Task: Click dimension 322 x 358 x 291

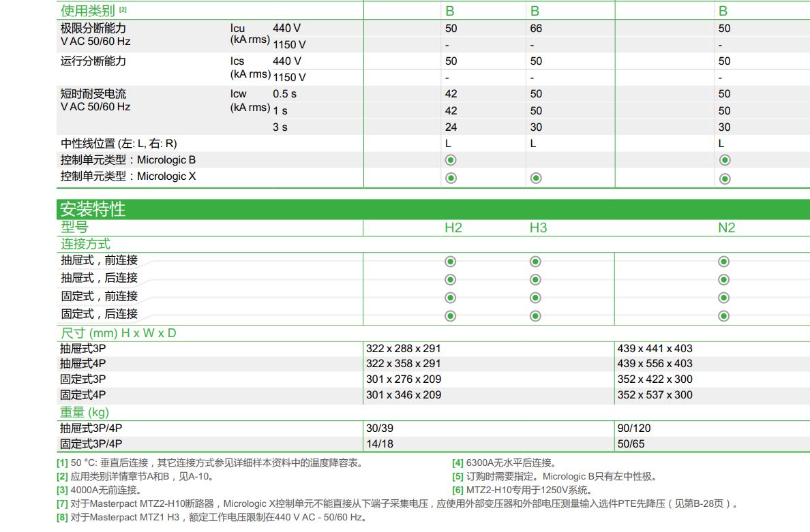Action: click(x=404, y=363)
